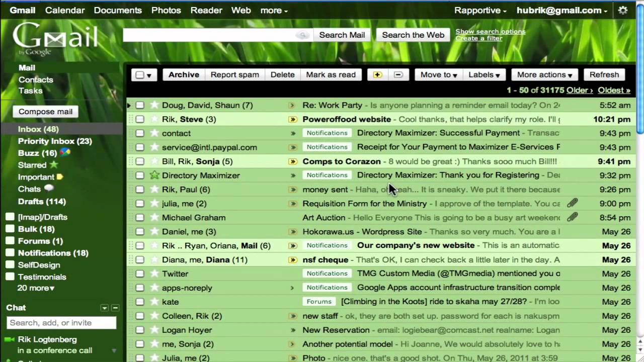Open the Drafts (114) folder
The image size is (644, 362).
(x=42, y=202)
